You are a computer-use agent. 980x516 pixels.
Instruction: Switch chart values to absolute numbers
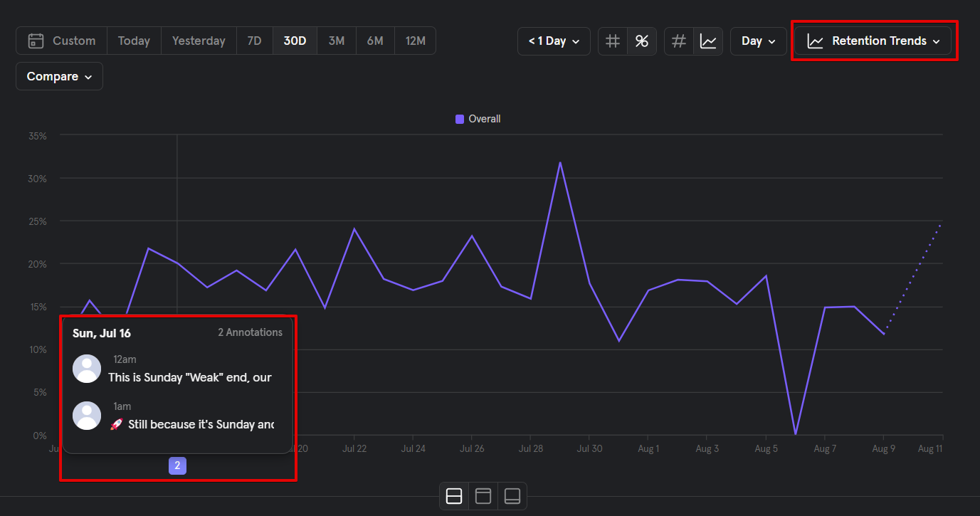tap(613, 41)
